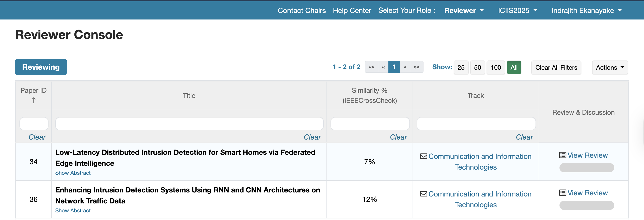Click the review list icon for paper 36
The width and height of the screenshot is (644, 220).
563,193
